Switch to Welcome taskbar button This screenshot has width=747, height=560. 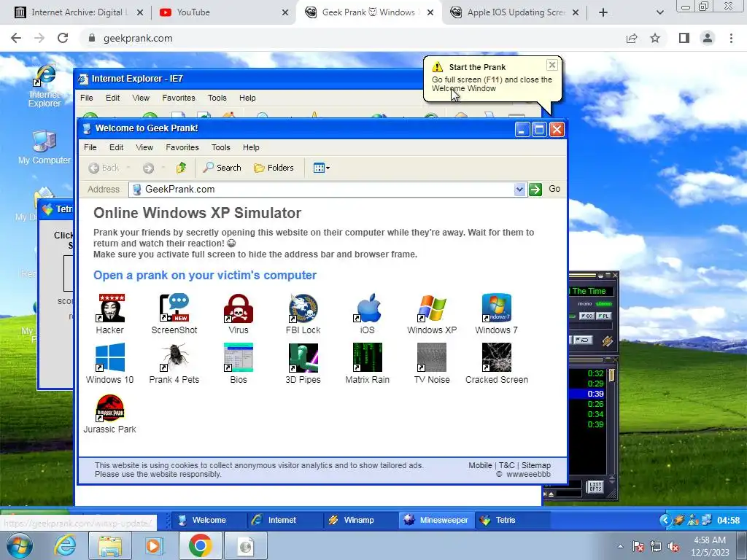coord(208,520)
